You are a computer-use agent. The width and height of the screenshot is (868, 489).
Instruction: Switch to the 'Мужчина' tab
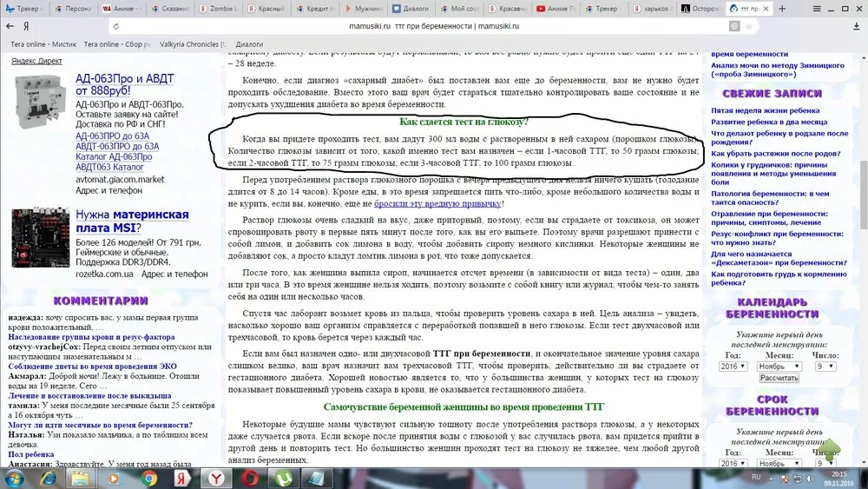point(363,9)
